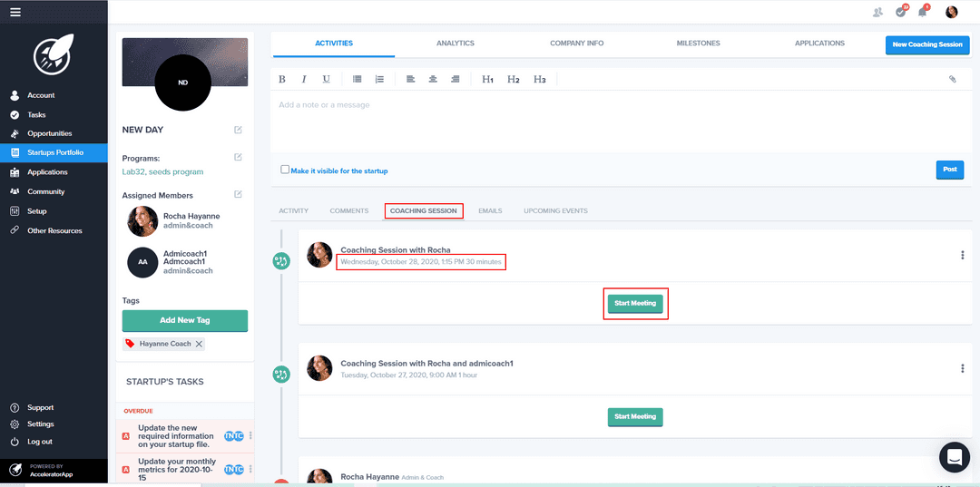Apply Heading 3 style
The height and width of the screenshot is (487, 980).
pos(540,79)
